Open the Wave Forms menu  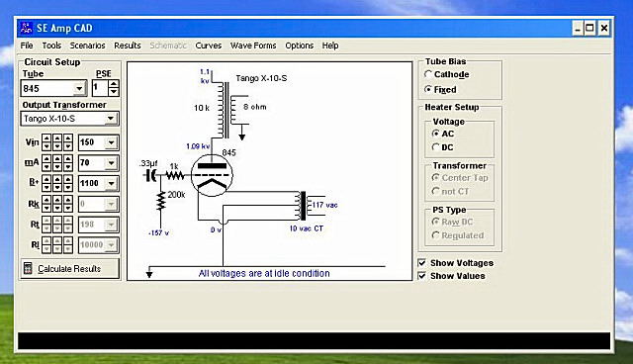point(253,45)
